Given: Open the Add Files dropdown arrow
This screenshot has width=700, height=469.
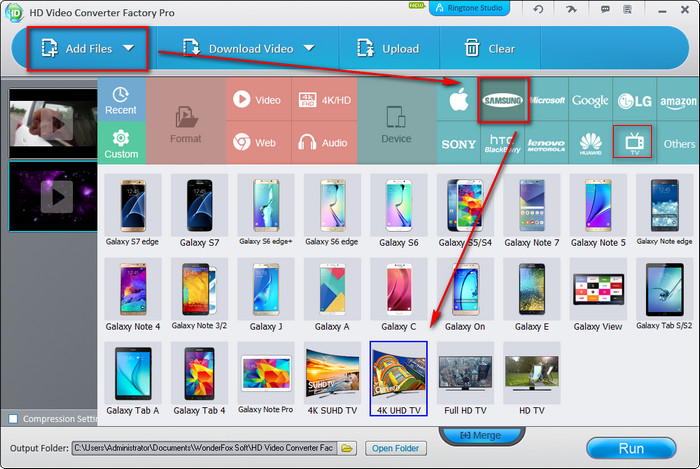Looking at the screenshot, I should click(129, 48).
